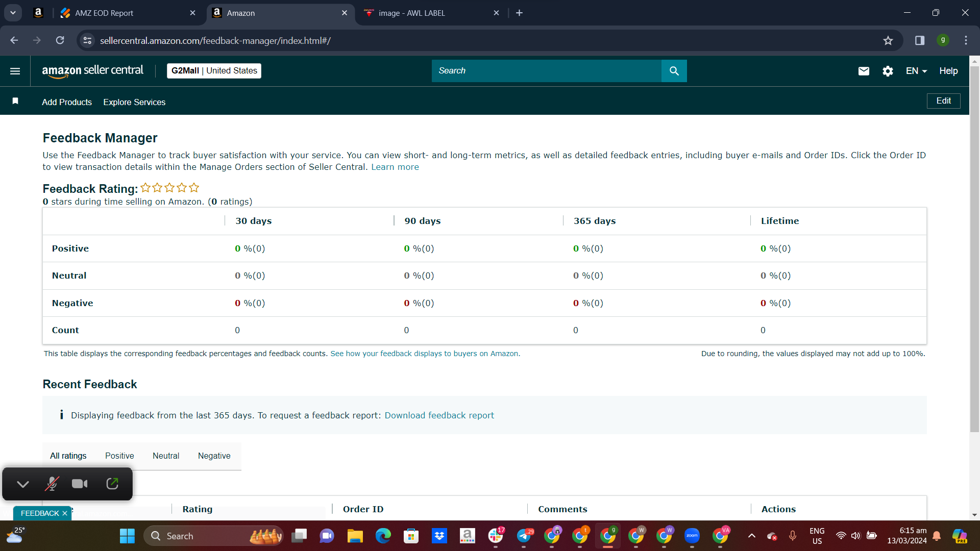Select the All ratings tab
Image resolution: width=980 pixels, height=551 pixels.
tap(68, 456)
